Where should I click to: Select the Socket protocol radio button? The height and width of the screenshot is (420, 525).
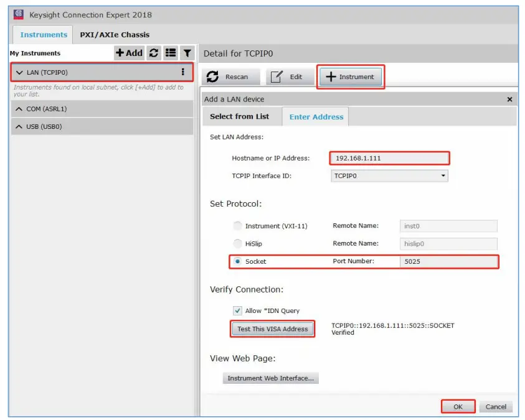coord(237,261)
